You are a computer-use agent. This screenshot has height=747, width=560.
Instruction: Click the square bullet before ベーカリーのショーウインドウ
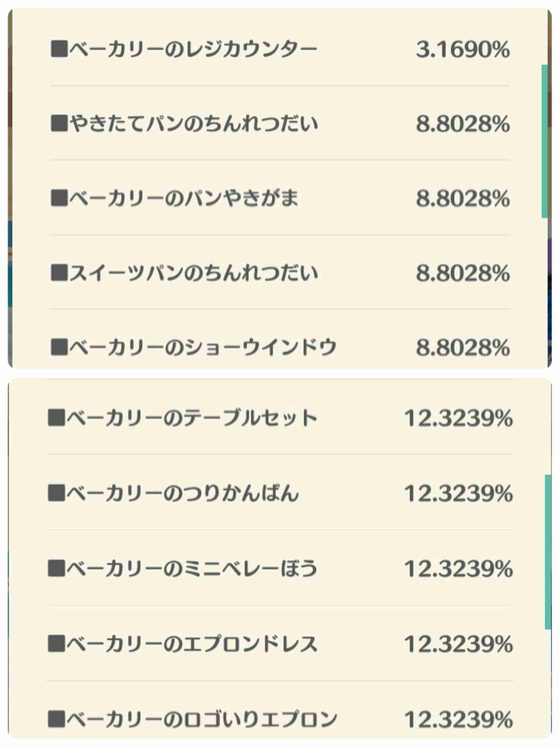59,347
